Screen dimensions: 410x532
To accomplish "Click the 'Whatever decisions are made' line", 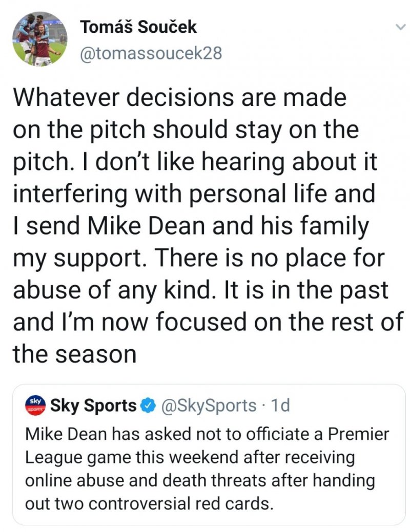I will 179,98.
